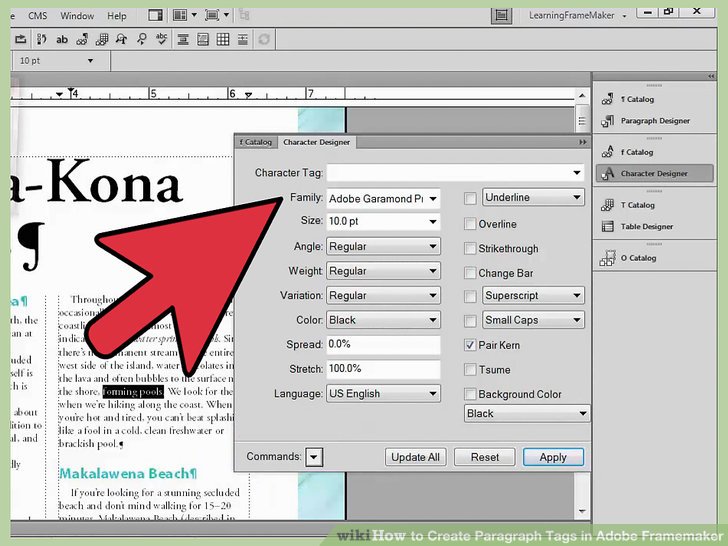Uncheck the Pair Kern checkbox
728x546 pixels.
470,345
